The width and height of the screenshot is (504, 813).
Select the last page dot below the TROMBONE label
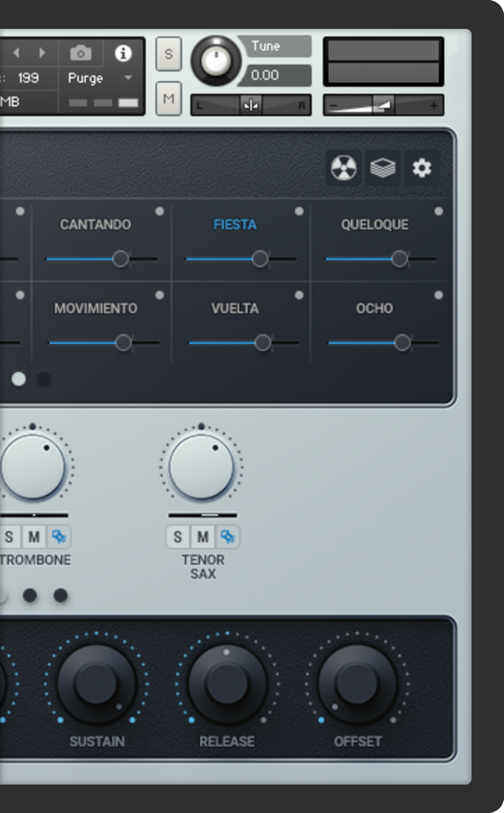click(60, 595)
